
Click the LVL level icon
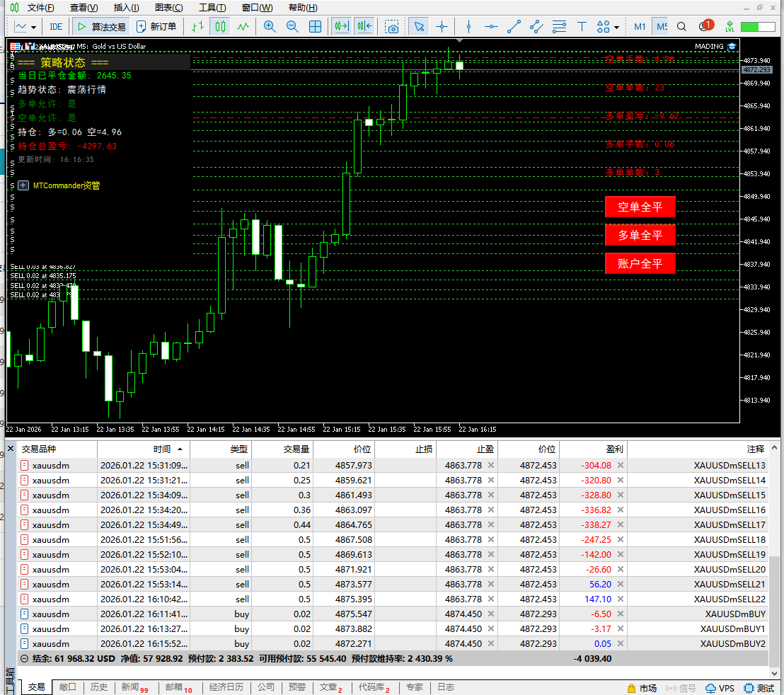tap(730, 26)
